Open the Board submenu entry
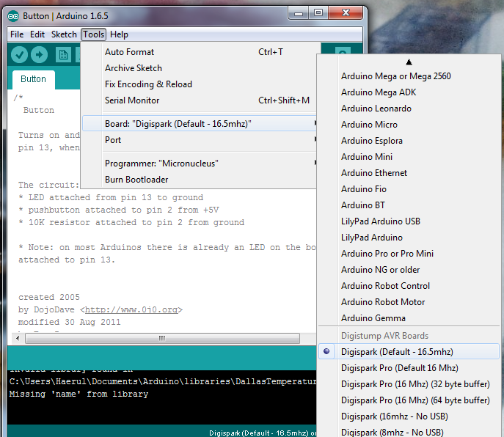Screen dimensions: 504x437 point(200,124)
